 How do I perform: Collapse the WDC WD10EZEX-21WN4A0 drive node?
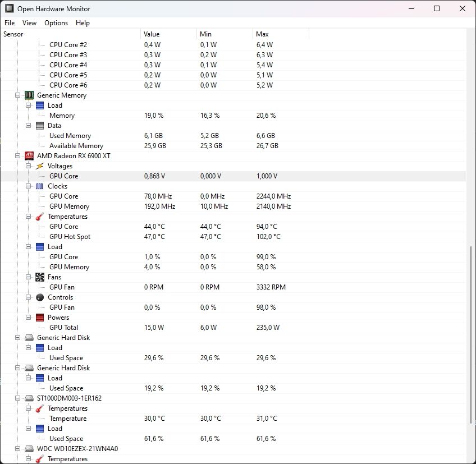17,448
